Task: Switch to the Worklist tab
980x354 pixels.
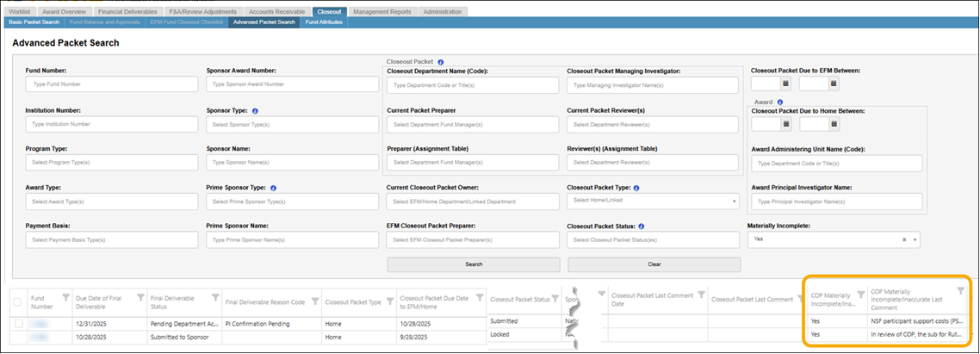Action: 19,12
